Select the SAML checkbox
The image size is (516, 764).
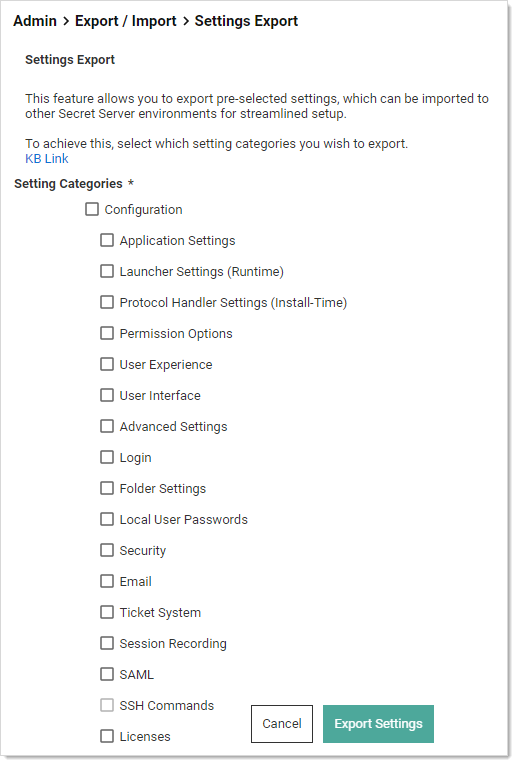click(107, 674)
